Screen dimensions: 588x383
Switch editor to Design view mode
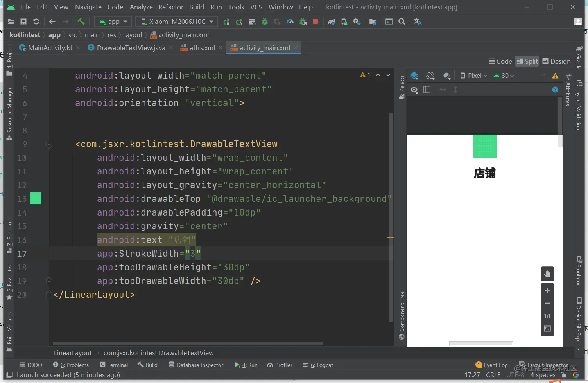pos(556,61)
